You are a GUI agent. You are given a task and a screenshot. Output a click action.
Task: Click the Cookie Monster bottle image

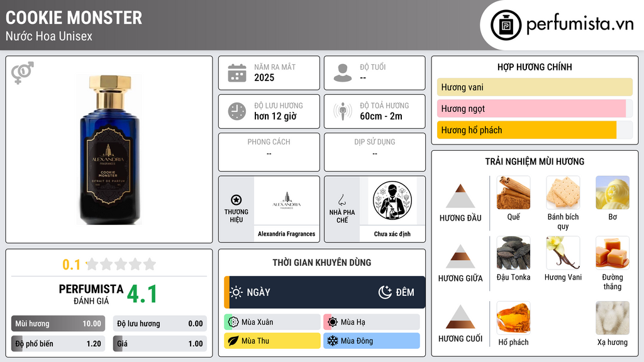coord(109,150)
